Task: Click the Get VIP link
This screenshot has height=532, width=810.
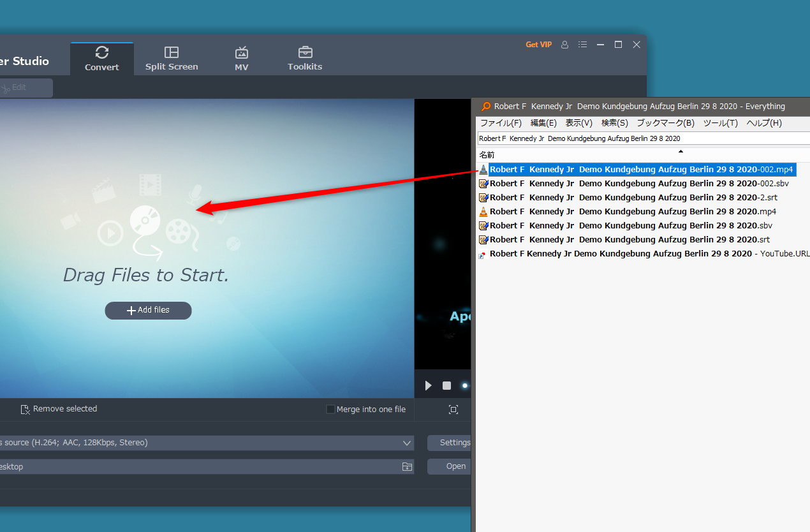Action: (x=538, y=45)
